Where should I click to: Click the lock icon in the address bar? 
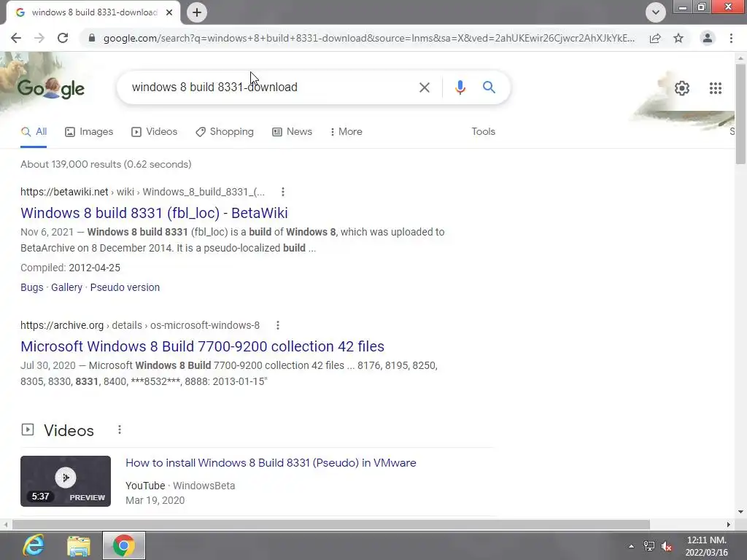(92, 38)
